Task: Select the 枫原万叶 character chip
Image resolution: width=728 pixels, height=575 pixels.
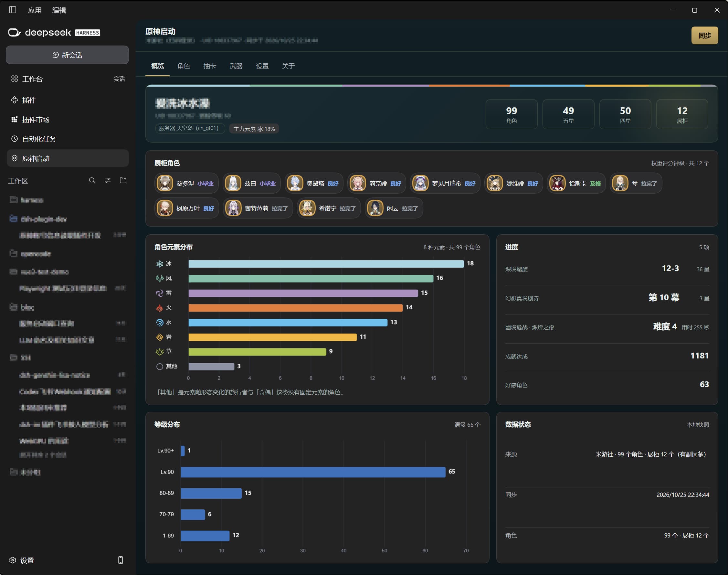Action: 186,208
